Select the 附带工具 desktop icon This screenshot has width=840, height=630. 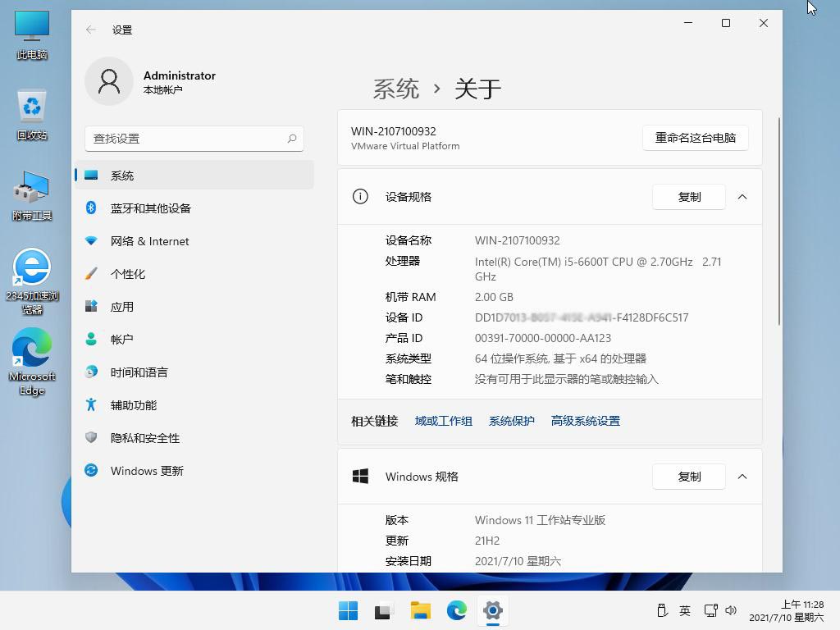click(x=32, y=196)
